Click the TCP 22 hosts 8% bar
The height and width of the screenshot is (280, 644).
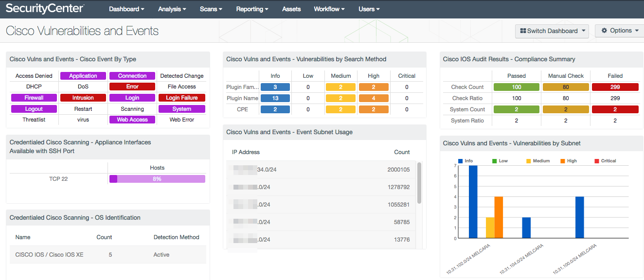(157, 179)
